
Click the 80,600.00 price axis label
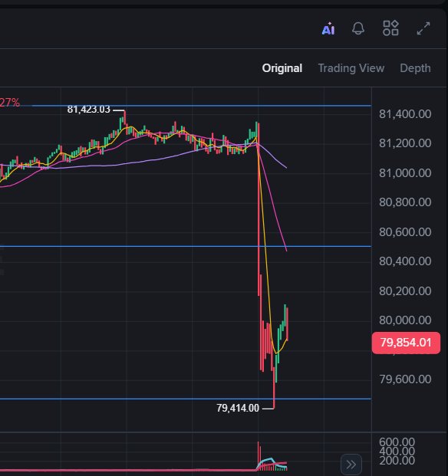(405, 232)
